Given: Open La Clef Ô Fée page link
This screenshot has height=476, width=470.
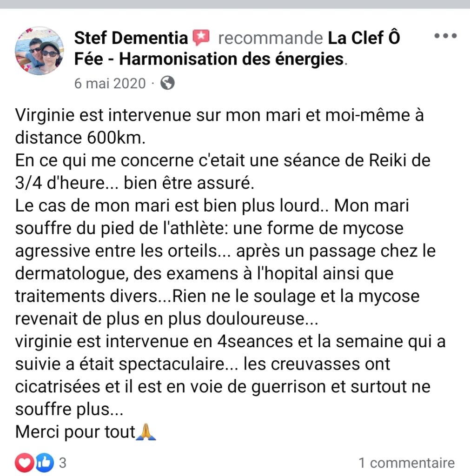Looking at the screenshot, I should pyautogui.click(x=237, y=48).
